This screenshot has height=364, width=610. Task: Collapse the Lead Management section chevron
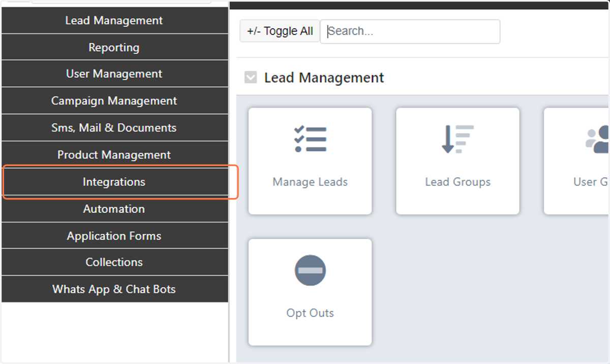tap(251, 77)
